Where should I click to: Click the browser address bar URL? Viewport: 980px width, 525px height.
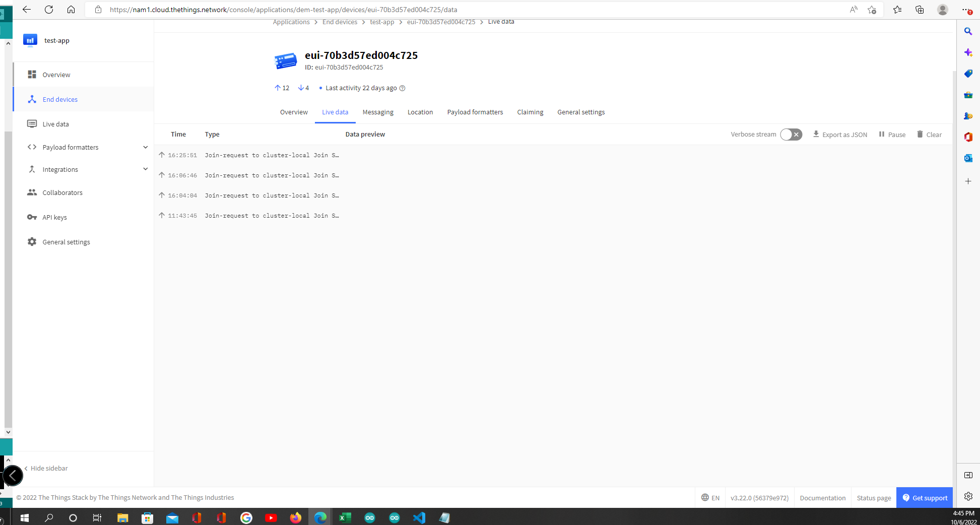(x=283, y=10)
